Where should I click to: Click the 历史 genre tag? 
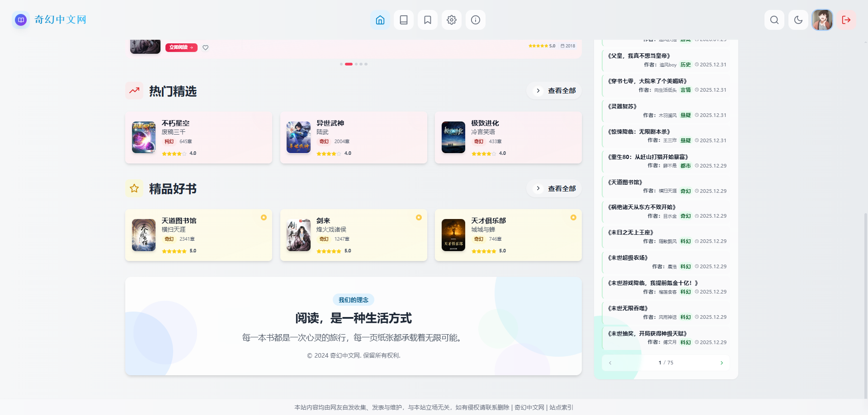(685, 65)
